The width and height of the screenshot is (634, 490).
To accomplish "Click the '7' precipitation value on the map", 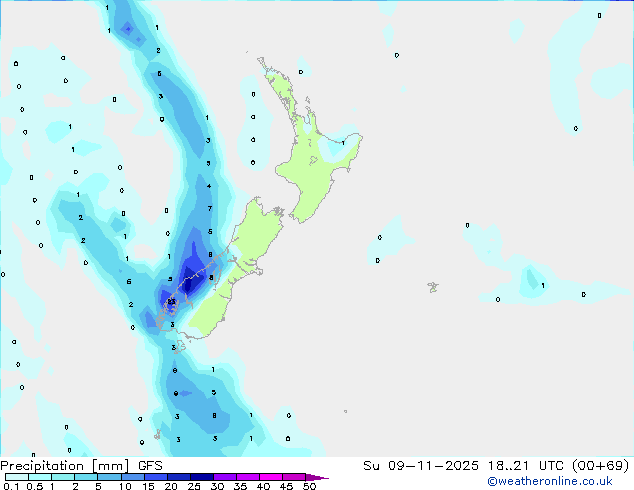I will tap(210, 209).
